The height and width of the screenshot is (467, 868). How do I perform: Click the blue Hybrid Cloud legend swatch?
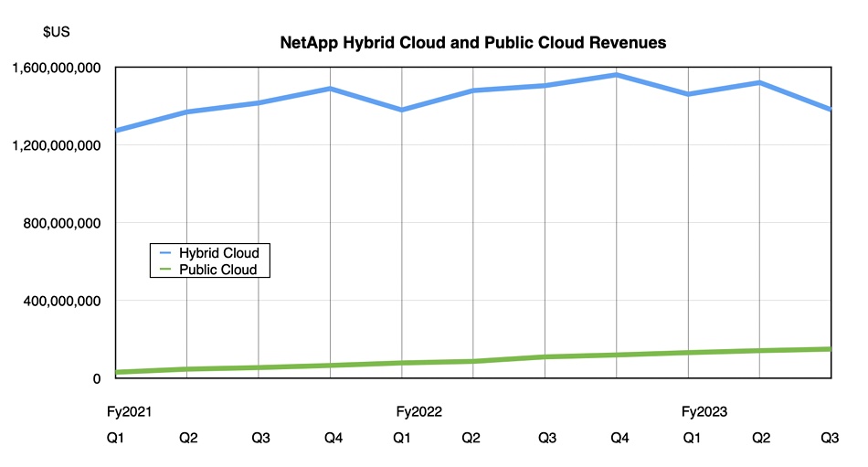165,252
